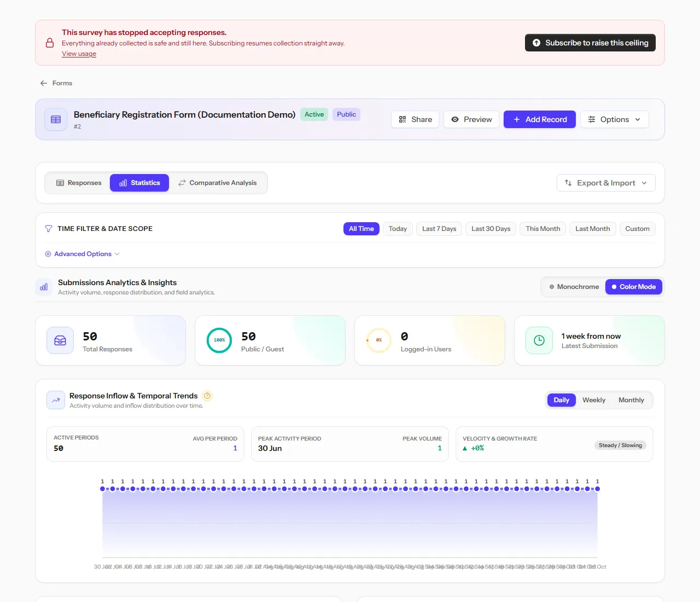Preview the form
700x602 pixels.
[x=471, y=119]
